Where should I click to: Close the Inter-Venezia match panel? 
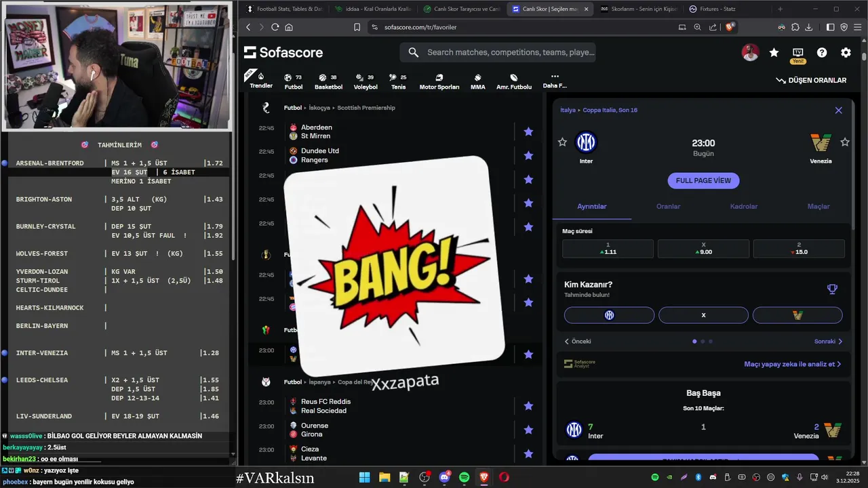pos(839,110)
